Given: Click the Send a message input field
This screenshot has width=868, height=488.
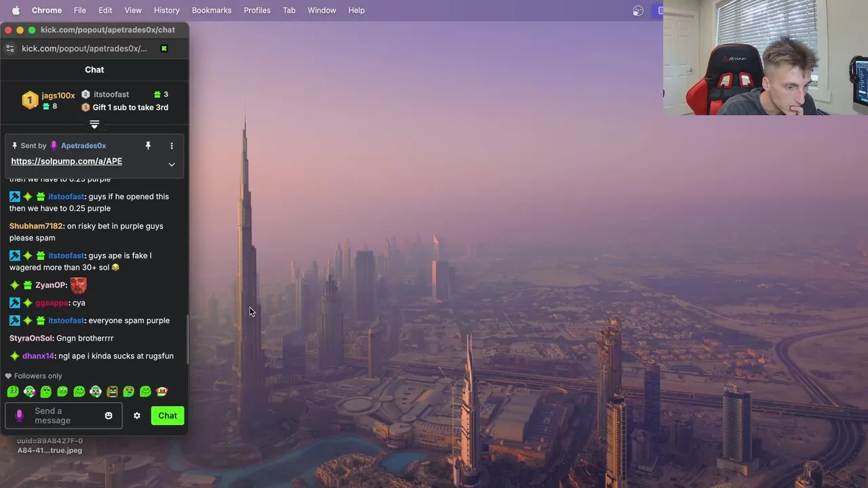Looking at the screenshot, I should [x=64, y=415].
